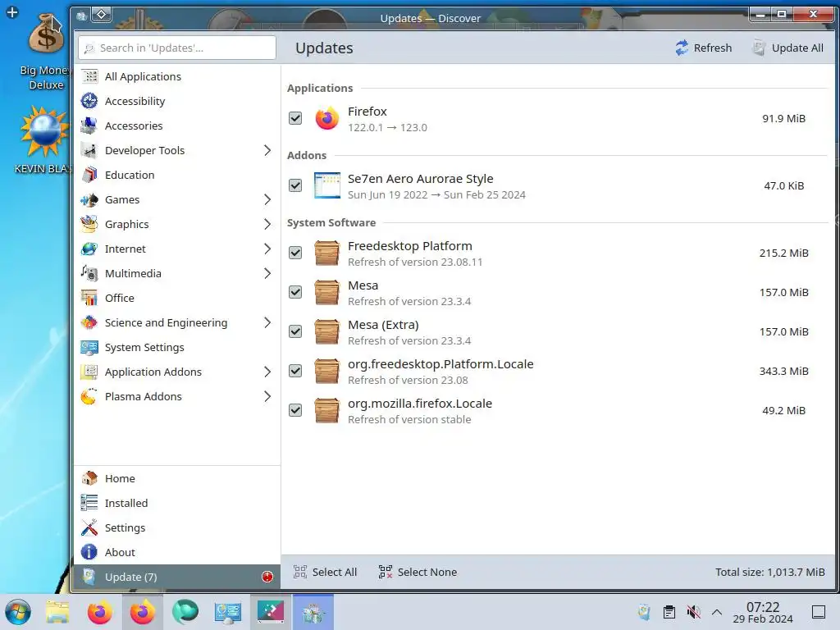Viewport: 840px width, 630px height.
Task: Uncheck the Freedesktop Platform checkbox
Action: (x=295, y=253)
